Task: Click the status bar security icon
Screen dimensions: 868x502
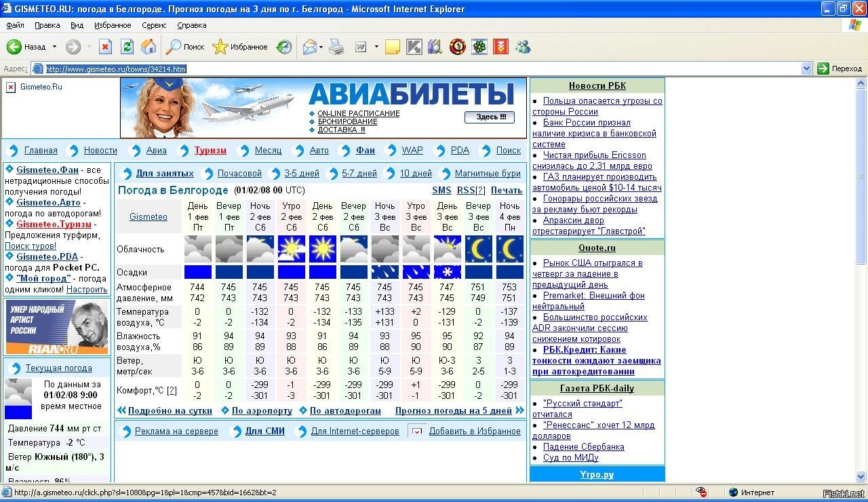Action: click(702, 493)
